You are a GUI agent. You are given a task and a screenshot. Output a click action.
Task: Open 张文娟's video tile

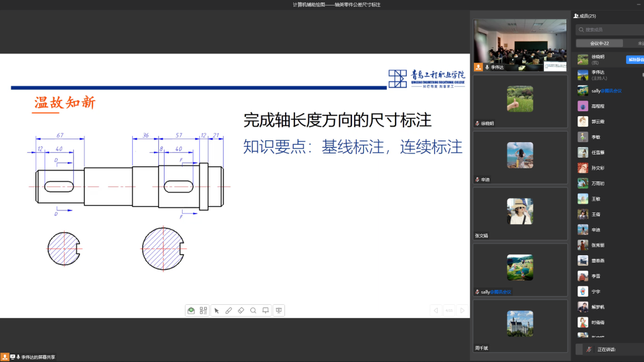tap(520, 214)
